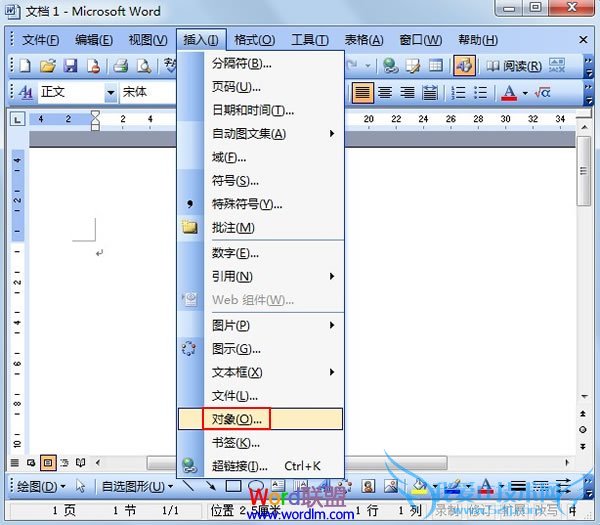Viewport: 600px width, 525px height.
Task: Toggle Distributed alignment button
Action: tap(430, 93)
